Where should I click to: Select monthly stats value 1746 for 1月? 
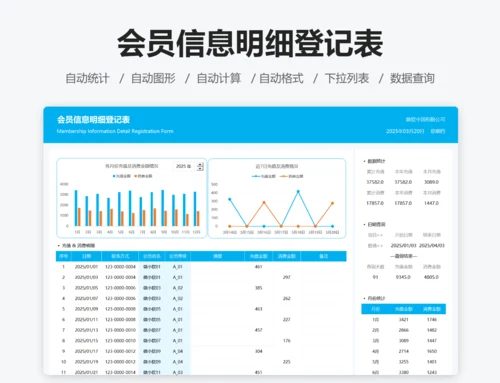tap(432, 320)
